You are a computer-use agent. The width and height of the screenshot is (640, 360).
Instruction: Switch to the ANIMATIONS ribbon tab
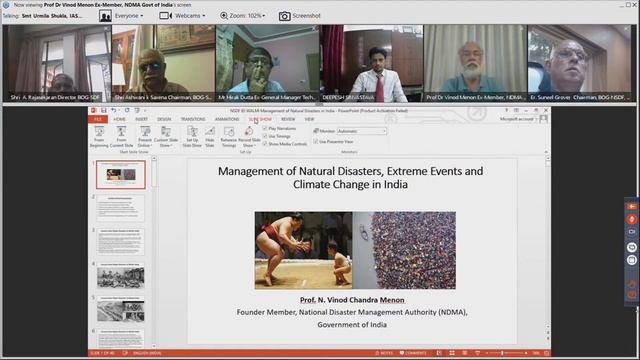(227, 119)
